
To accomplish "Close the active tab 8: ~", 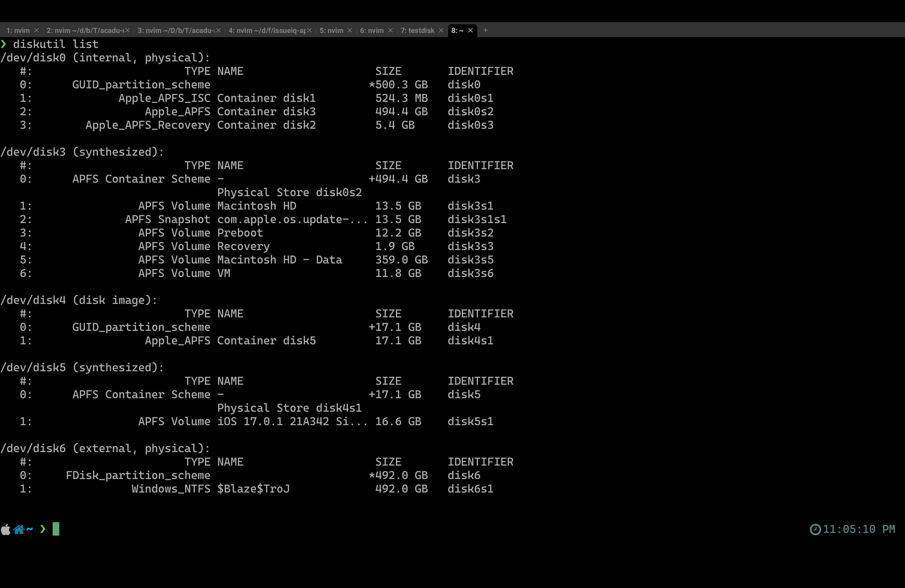I will click(x=470, y=31).
